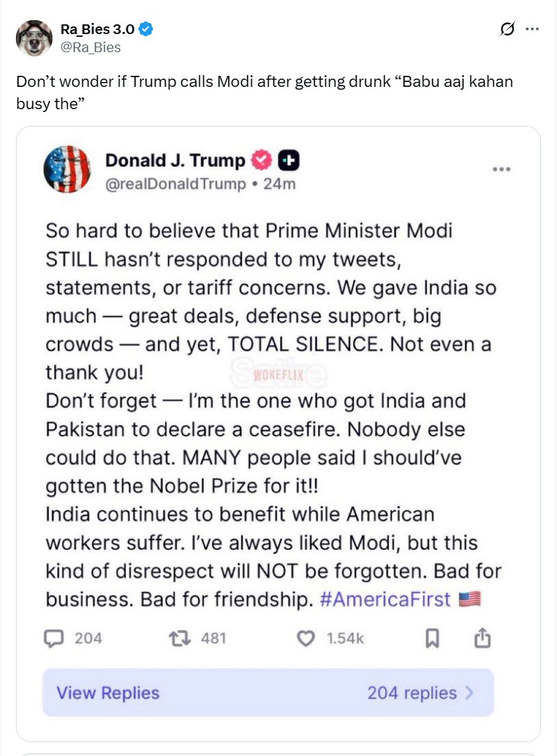Expand the 204 replies chevron
The height and width of the screenshot is (756, 557).
click(469, 693)
